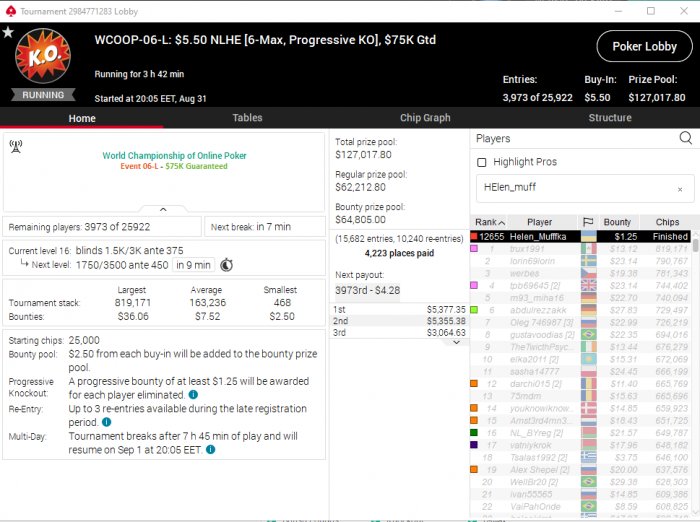
Task: Click the next payout 3973rd value
Action: coord(368,290)
